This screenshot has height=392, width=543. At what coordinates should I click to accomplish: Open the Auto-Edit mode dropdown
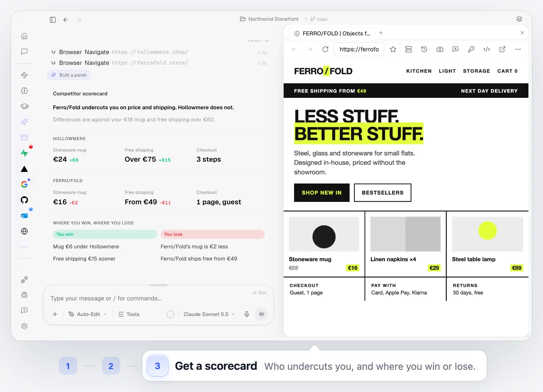coord(87,314)
